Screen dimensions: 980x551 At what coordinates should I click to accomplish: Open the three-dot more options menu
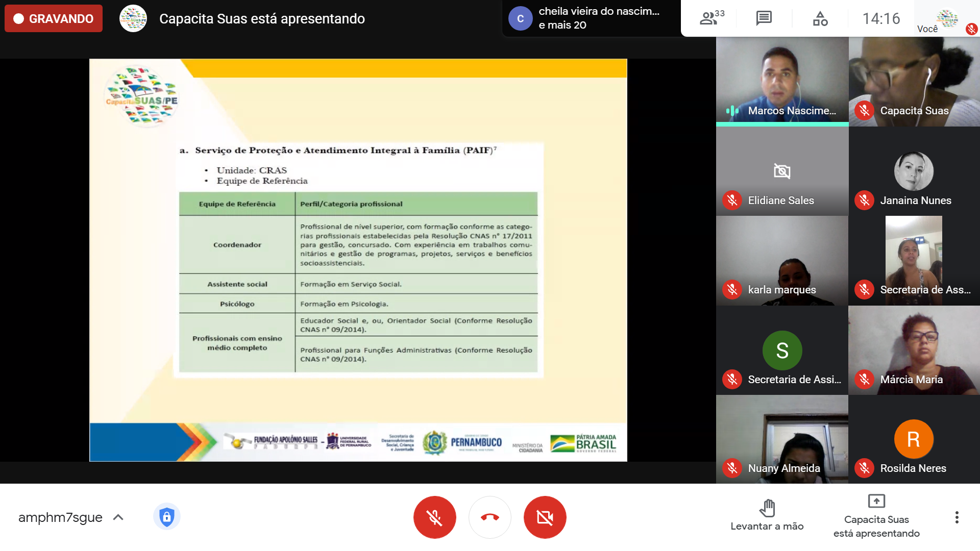[957, 517]
